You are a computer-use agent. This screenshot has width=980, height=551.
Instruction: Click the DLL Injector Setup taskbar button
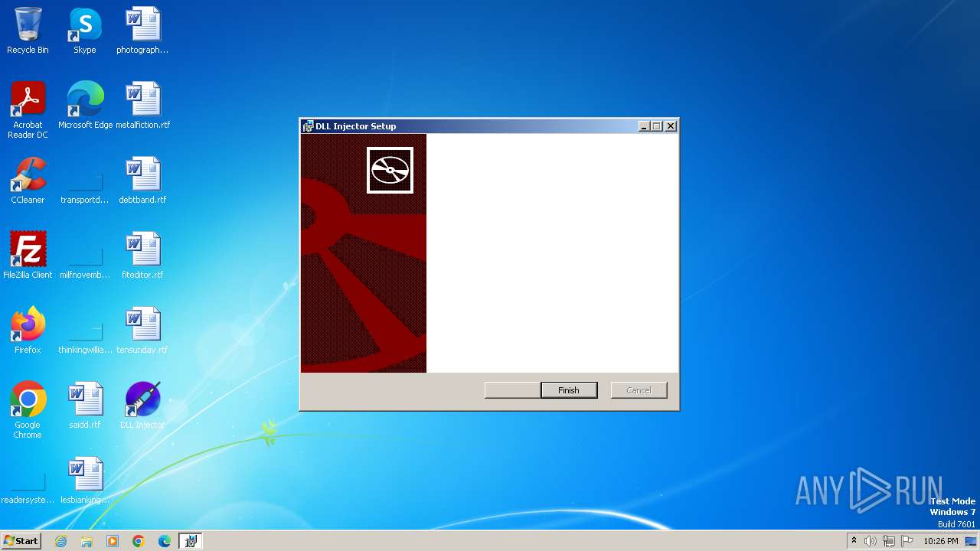191,541
